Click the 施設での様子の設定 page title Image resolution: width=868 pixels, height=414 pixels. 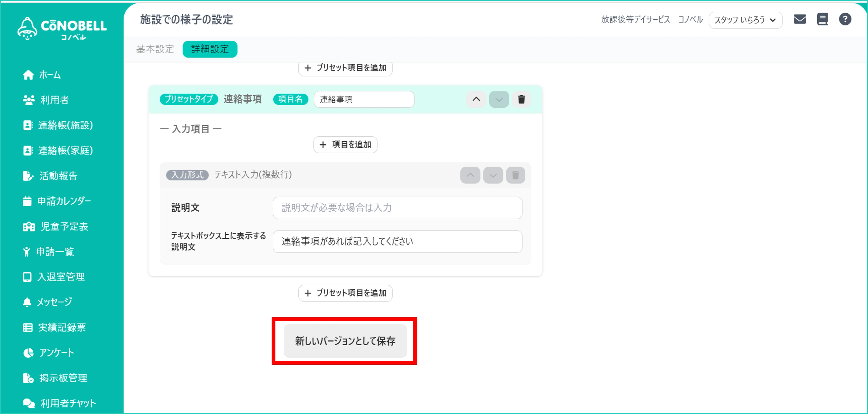point(186,19)
